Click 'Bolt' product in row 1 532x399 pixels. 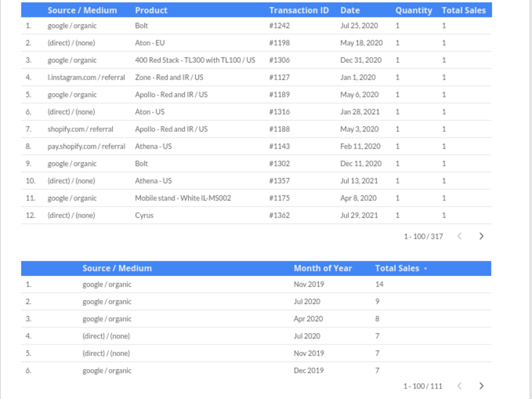click(142, 26)
